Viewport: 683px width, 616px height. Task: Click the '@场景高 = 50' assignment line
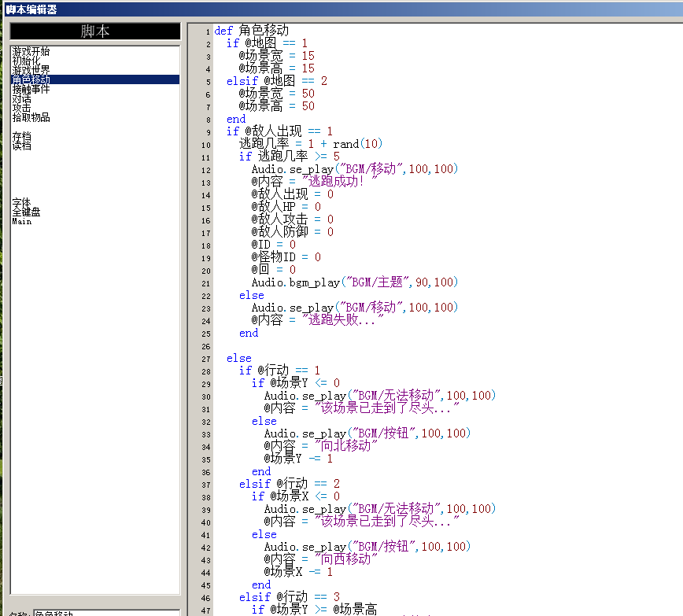277,106
